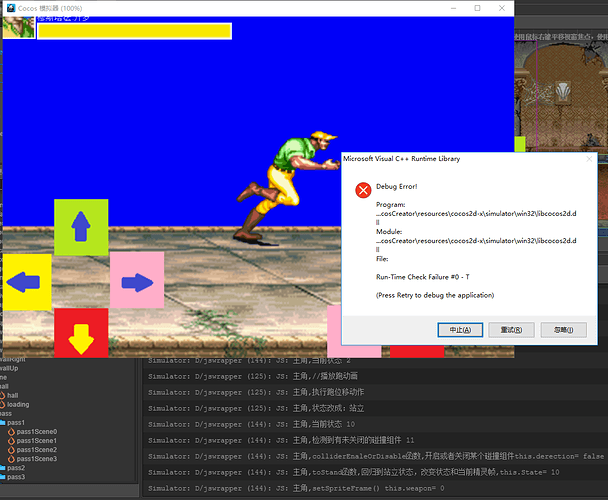Tap the right arrow game control

[x=137, y=280]
